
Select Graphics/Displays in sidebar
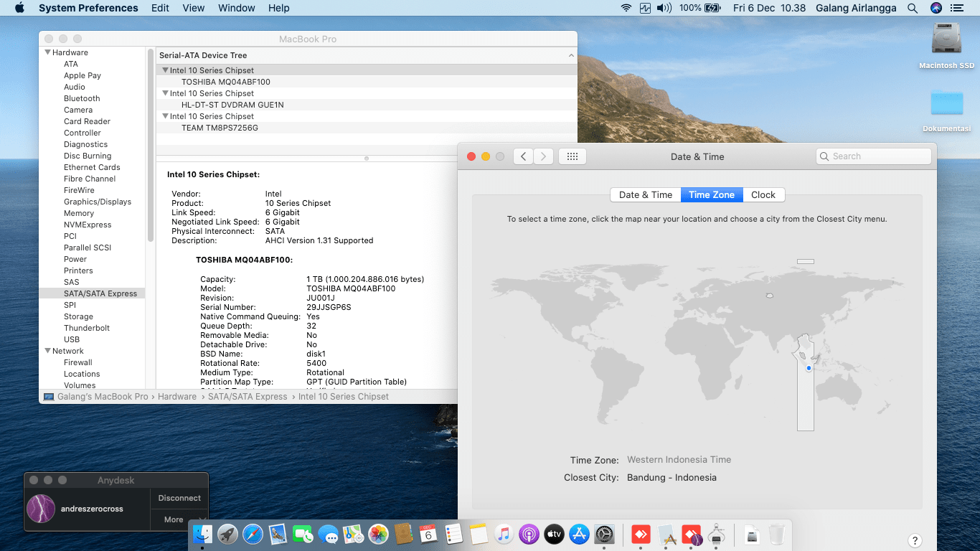point(98,202)
